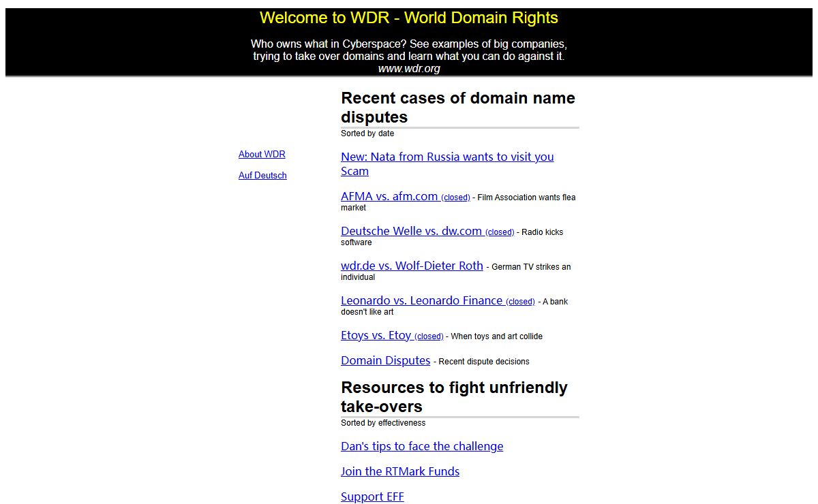Open the Join the RTMark Funds link
This screenshot has width=818, height=504.
tap(400, 471)
